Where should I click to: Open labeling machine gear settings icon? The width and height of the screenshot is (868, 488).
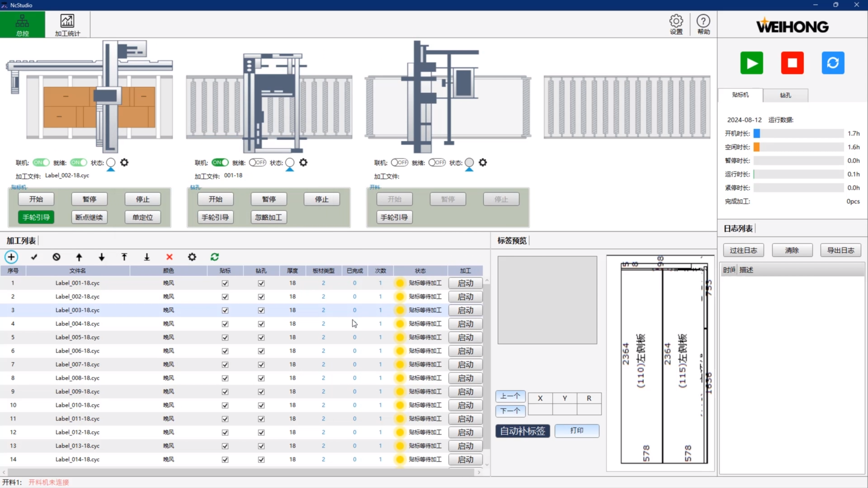click(124, 162)
